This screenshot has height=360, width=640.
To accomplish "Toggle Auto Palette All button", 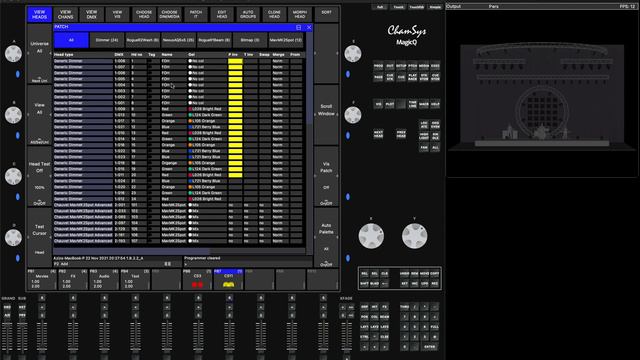I will click(x=326, y=238).
